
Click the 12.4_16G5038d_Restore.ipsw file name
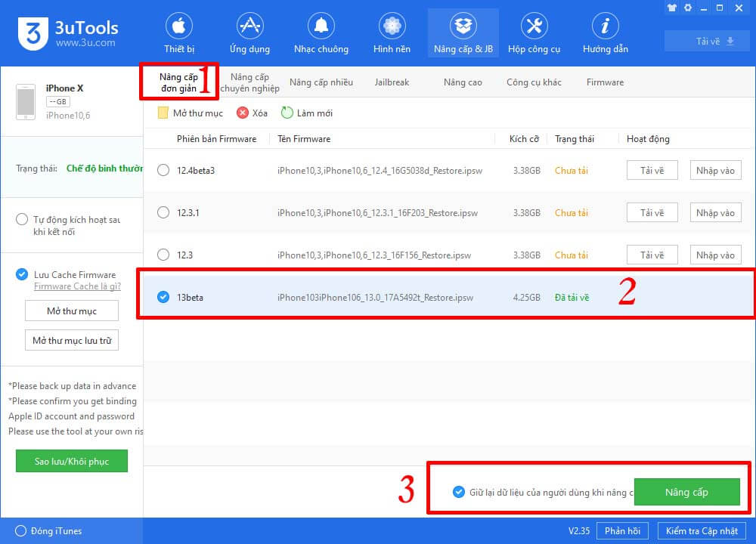380,171
